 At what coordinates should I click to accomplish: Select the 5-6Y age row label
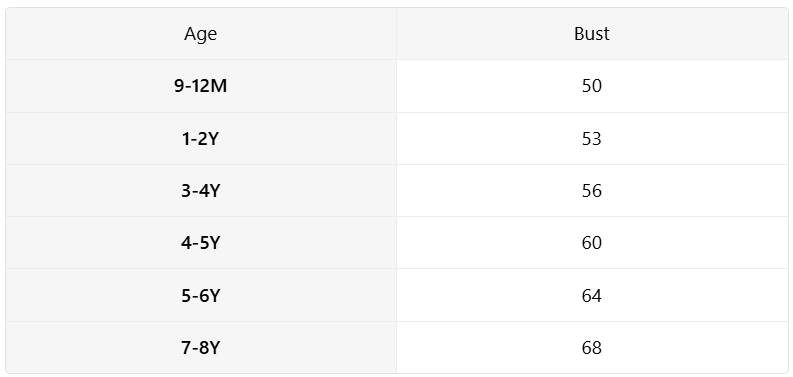201,296
